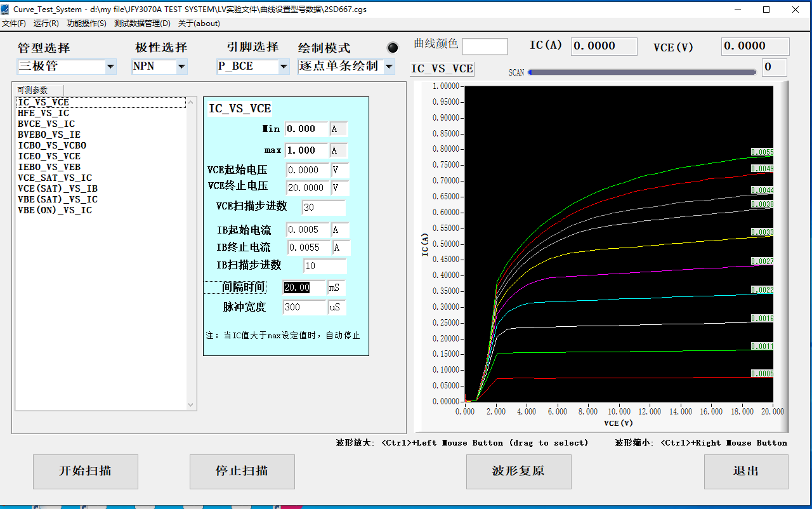Click the Min value field showing 0.000

306,129
